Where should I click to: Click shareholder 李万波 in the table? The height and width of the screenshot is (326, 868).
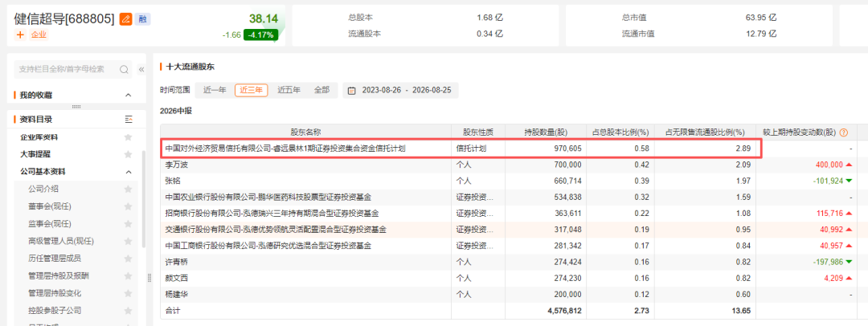point(176,165)
